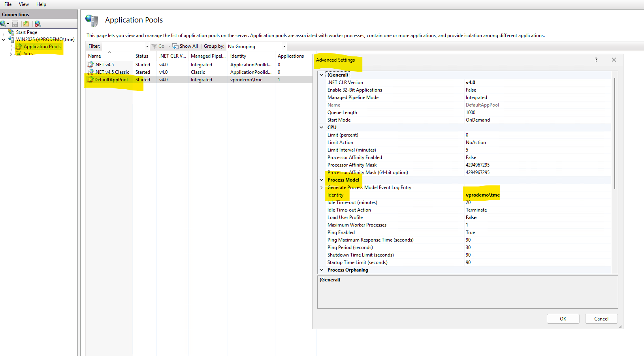The height and width of the screenshot is (356, 644).
Task: Collapse the Process Model section
Action: click(x=321, y=180)
